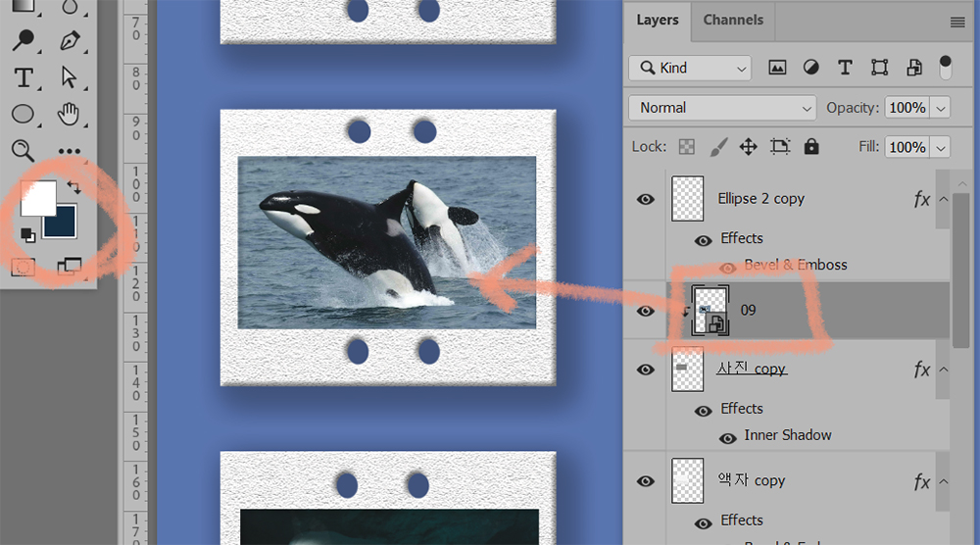Viewport: 980px width, 545px height.
Task: Lock artboard nesting
Action: pos(780,147)
